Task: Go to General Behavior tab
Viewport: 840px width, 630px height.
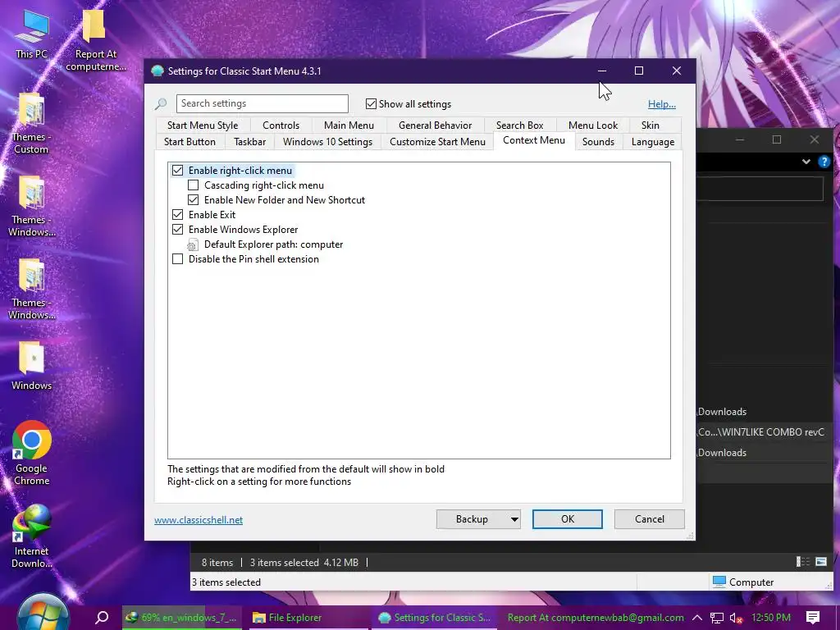Action: [x=435, y=126]
